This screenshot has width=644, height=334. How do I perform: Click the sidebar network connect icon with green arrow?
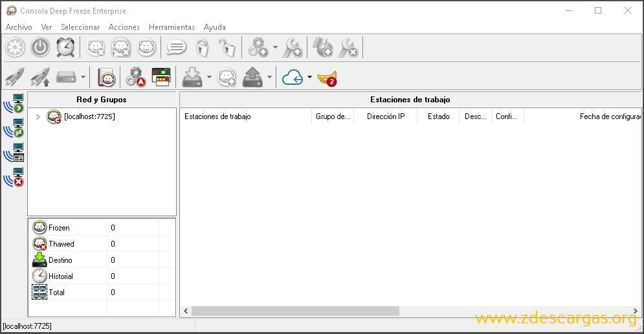click(x=14, y=103)
